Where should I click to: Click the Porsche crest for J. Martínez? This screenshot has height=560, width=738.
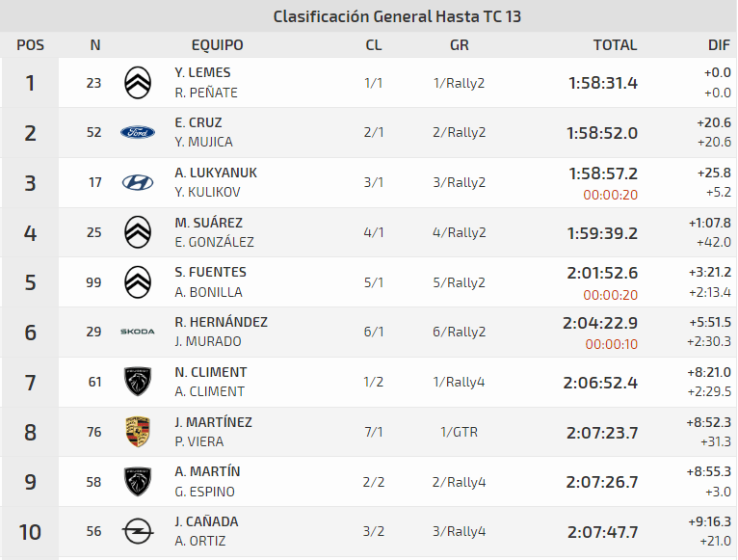coord(138,432)
